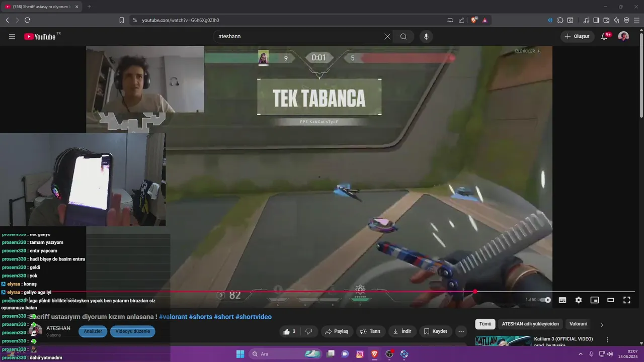Like the video
The image size is (644, 362).
(x=289, y=331)
